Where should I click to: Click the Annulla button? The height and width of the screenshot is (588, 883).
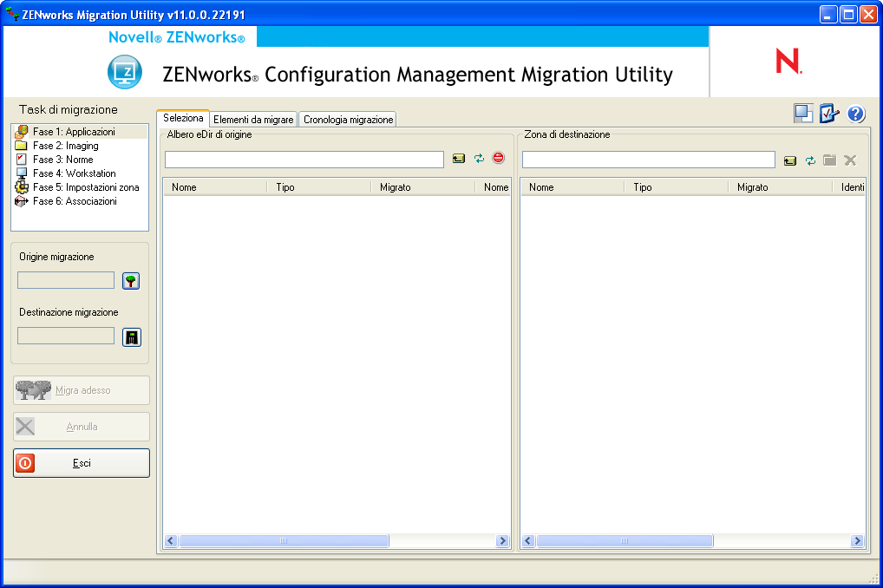[x=81, y=426]
